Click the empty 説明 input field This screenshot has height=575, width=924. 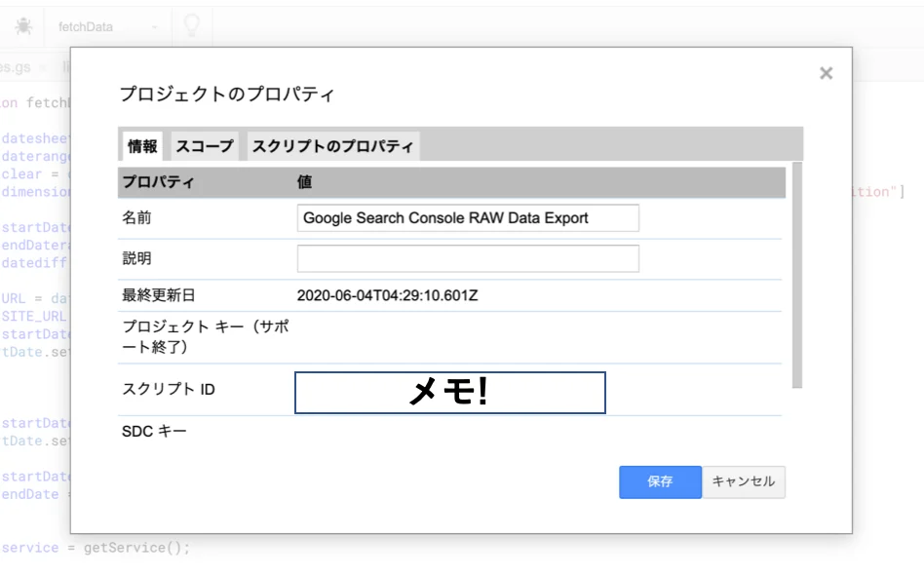(x=468, y=258)
